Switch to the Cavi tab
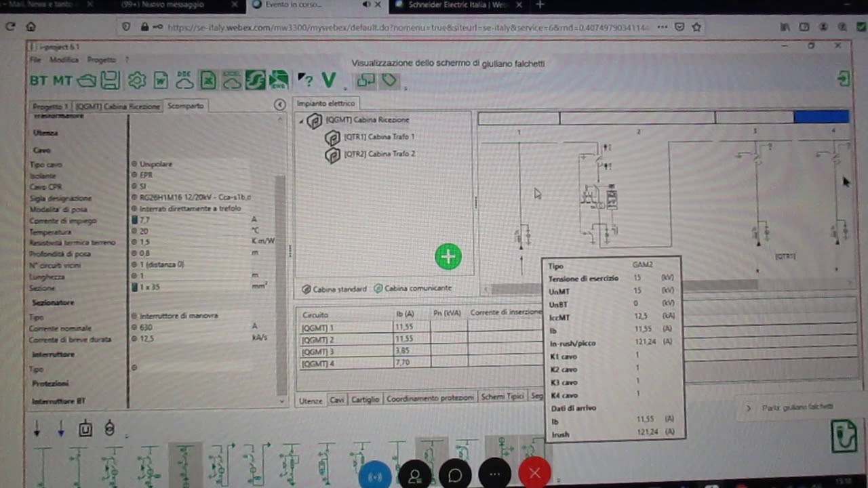Viewport: 868px width, 488px height. coord(337,400)
